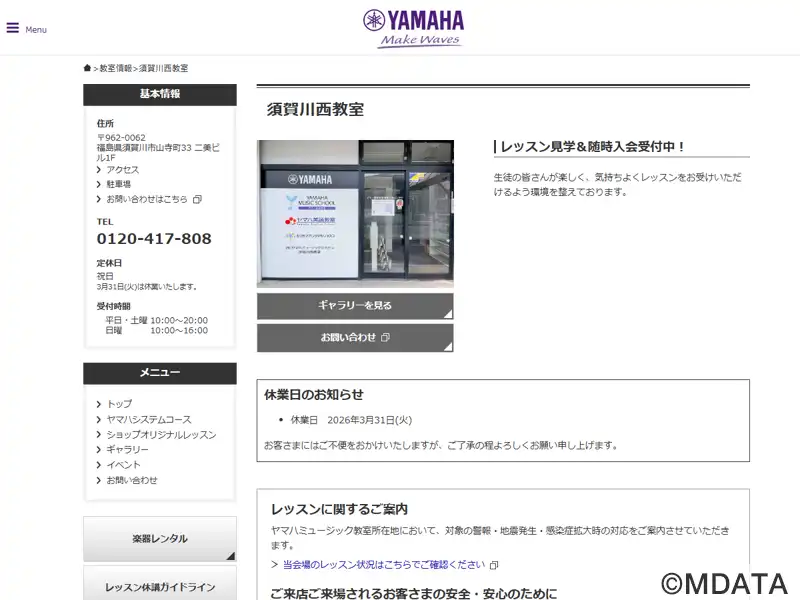This screenshot has height=600, width=800.
Task: Open the ギャラリーを見る button
Action: [355, 306]
